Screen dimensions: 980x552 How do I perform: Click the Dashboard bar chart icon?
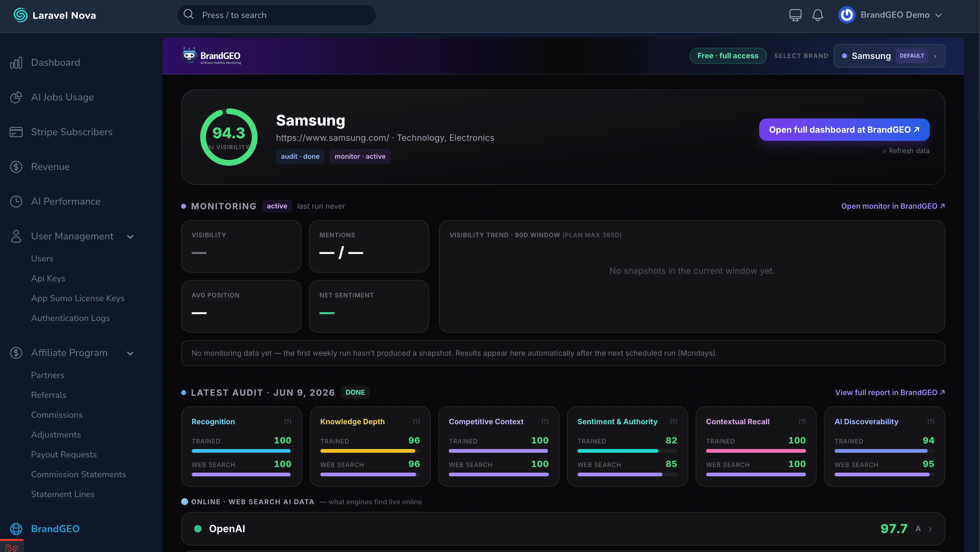(x=16, y=62)
